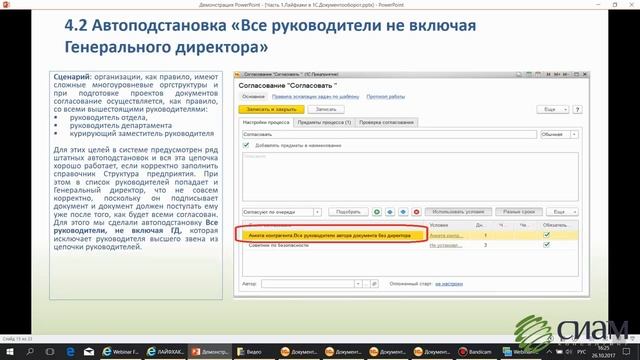Select the Основное navigation item
The height and width of the screenshot is (360, 640).
click(x=253, y=97)
